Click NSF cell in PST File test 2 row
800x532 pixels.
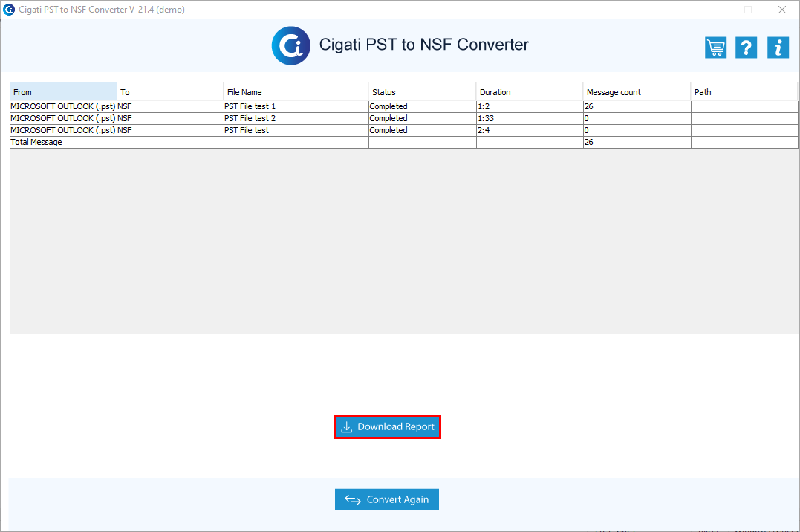point(170,118)
